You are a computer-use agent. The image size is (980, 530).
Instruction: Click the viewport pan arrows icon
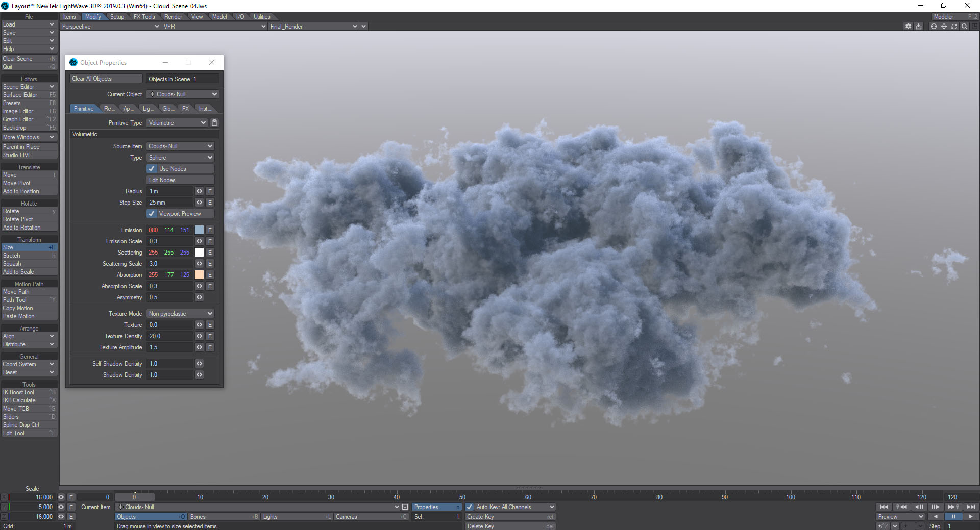[x=944, y=27]
